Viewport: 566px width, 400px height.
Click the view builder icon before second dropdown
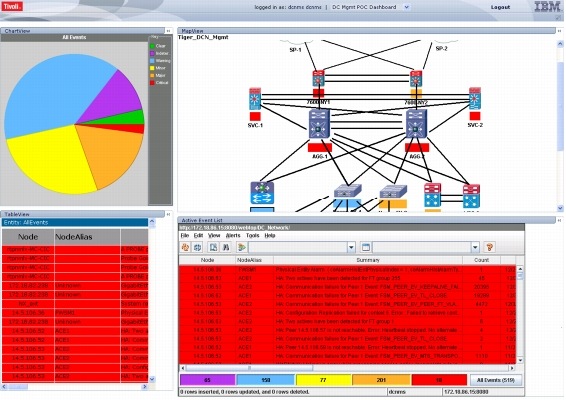(x=366, y=247)
